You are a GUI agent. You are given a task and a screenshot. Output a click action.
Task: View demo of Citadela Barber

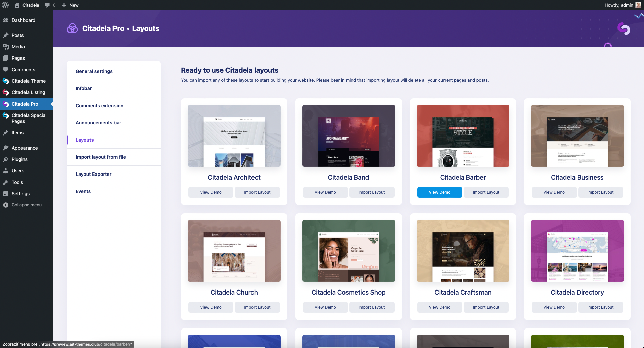439,192
